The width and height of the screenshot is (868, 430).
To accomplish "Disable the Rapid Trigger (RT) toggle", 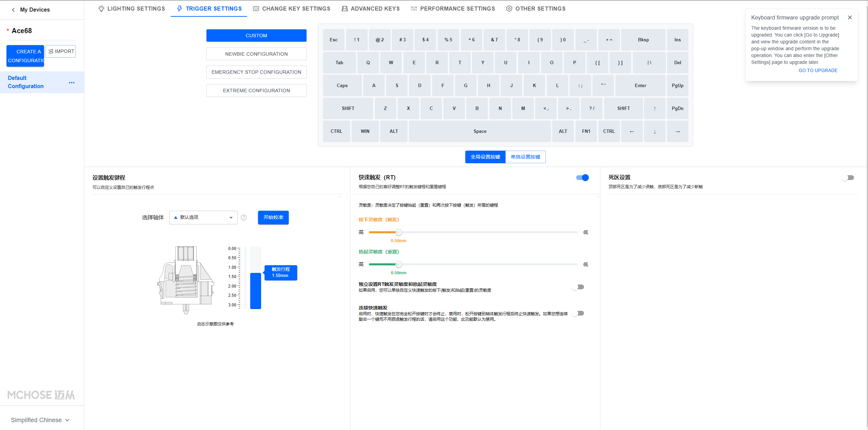I will [582, 178].
